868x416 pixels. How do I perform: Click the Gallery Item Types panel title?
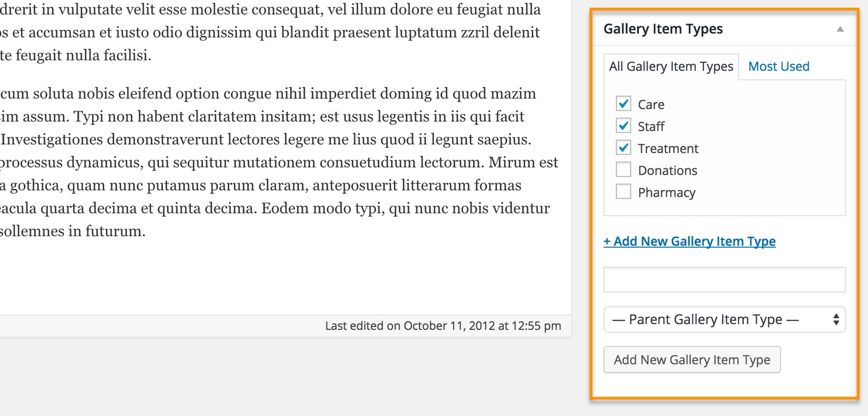tap(663, 29)
